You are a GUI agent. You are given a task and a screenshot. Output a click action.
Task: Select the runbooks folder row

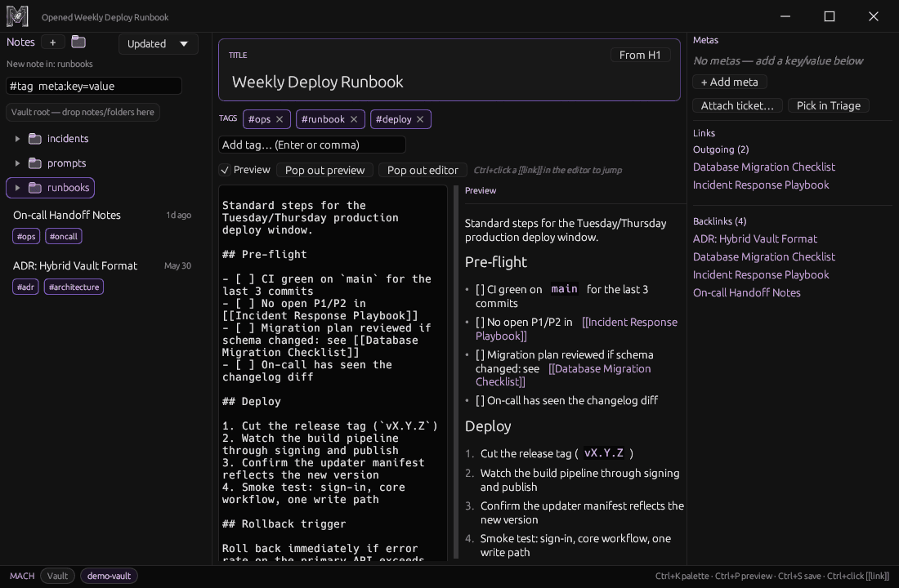[51, 188]
